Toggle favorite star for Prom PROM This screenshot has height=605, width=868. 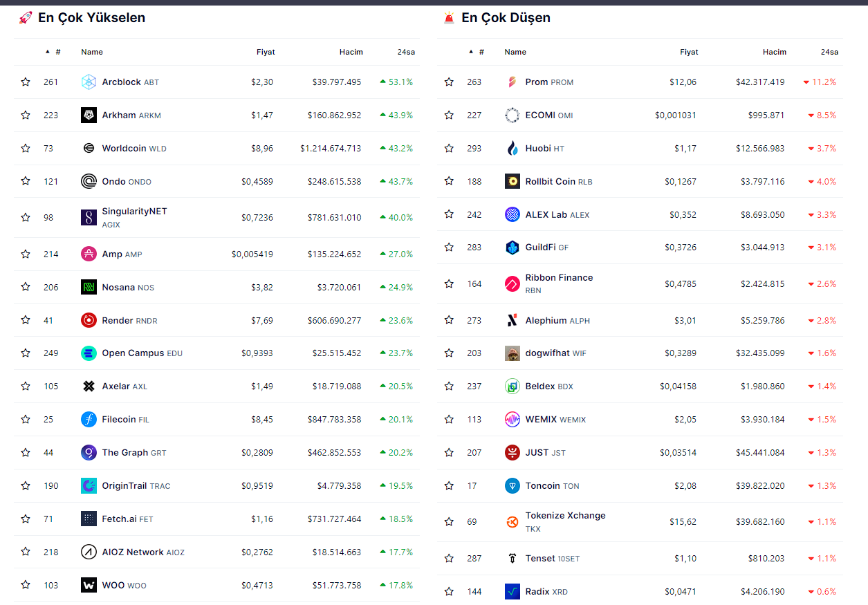coord(449,82)
